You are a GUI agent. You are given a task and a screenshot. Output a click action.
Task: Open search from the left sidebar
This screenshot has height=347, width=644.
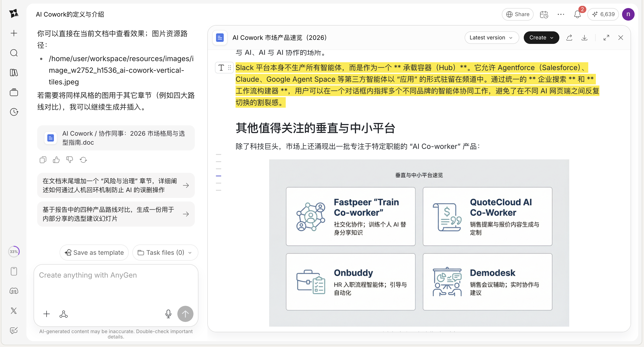click(14, 53)
